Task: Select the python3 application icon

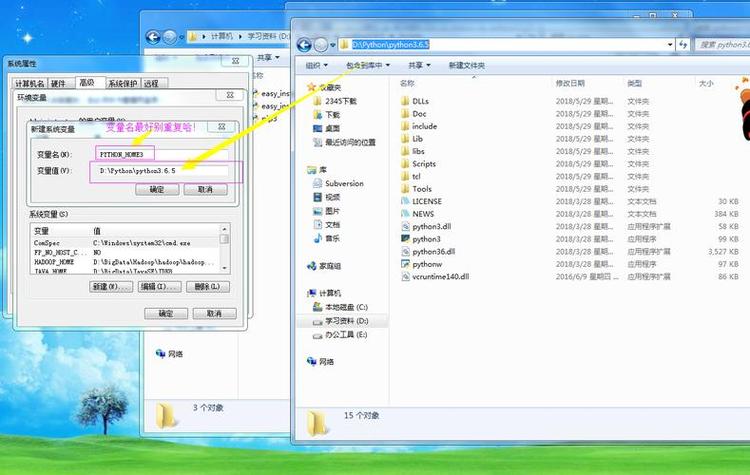Action: click(405, 239)
